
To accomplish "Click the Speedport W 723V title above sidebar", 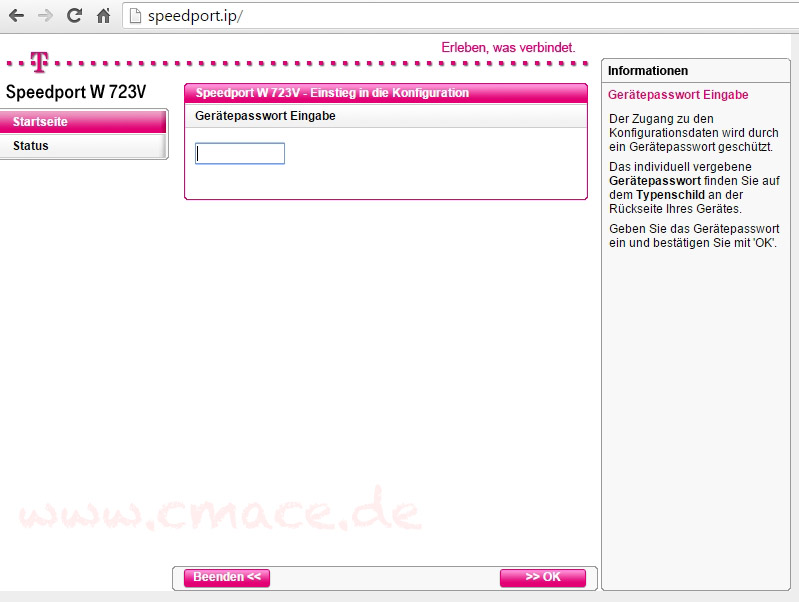I will pos(76,92).
